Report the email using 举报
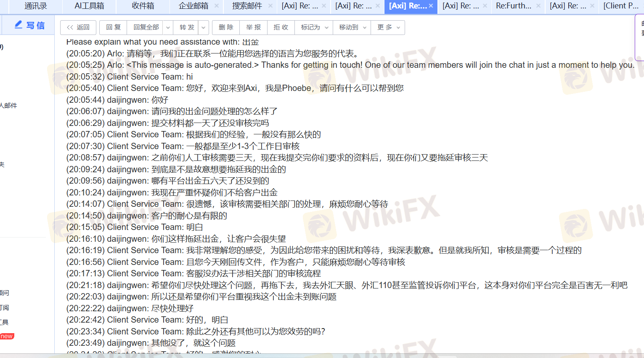Screen dimensions: 644x358 coord(253,27)
